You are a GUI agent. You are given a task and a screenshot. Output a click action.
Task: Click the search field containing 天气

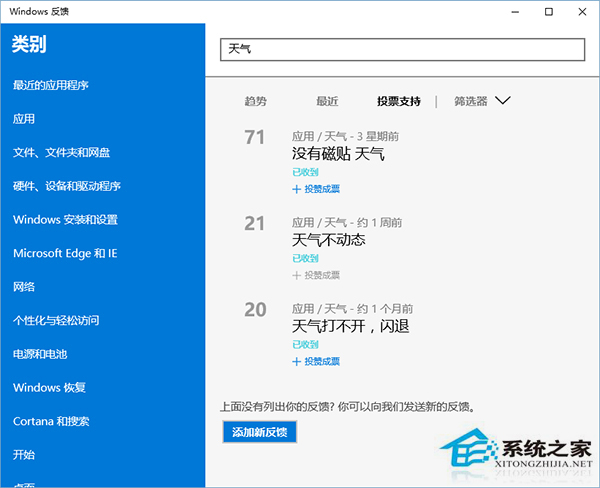click(x=403, y=49)
